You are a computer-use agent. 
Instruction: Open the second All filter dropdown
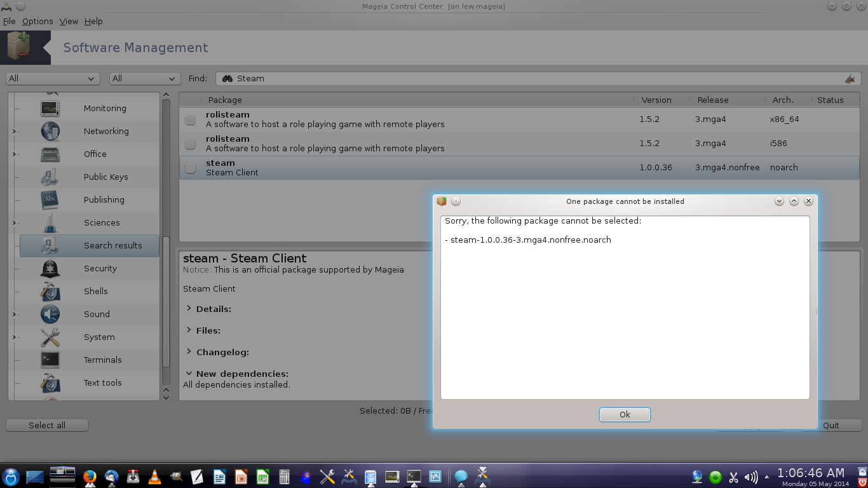point(145,79)
